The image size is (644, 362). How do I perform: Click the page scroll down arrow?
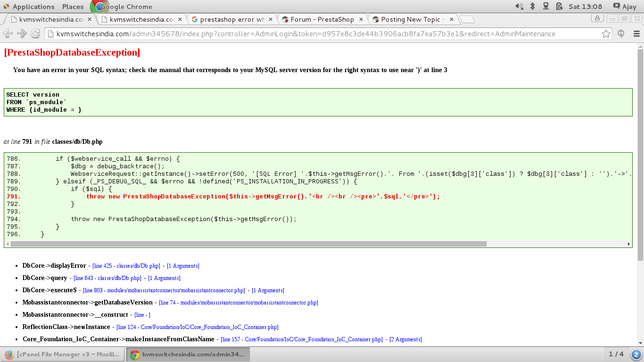(640, 343)
